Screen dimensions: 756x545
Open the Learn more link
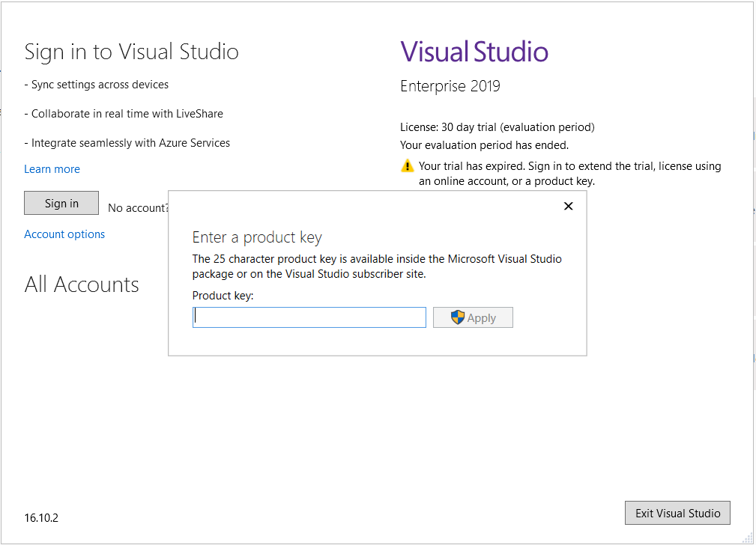point(51,168)
